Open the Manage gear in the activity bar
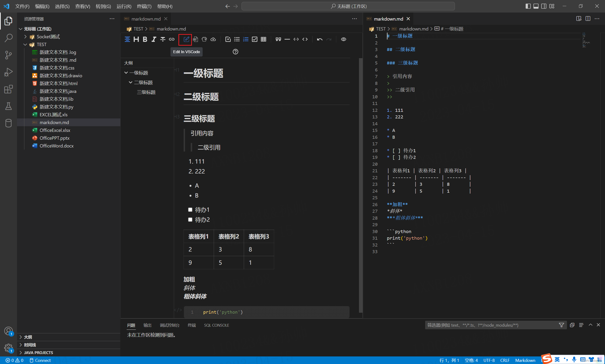 (x=8, y=347)
